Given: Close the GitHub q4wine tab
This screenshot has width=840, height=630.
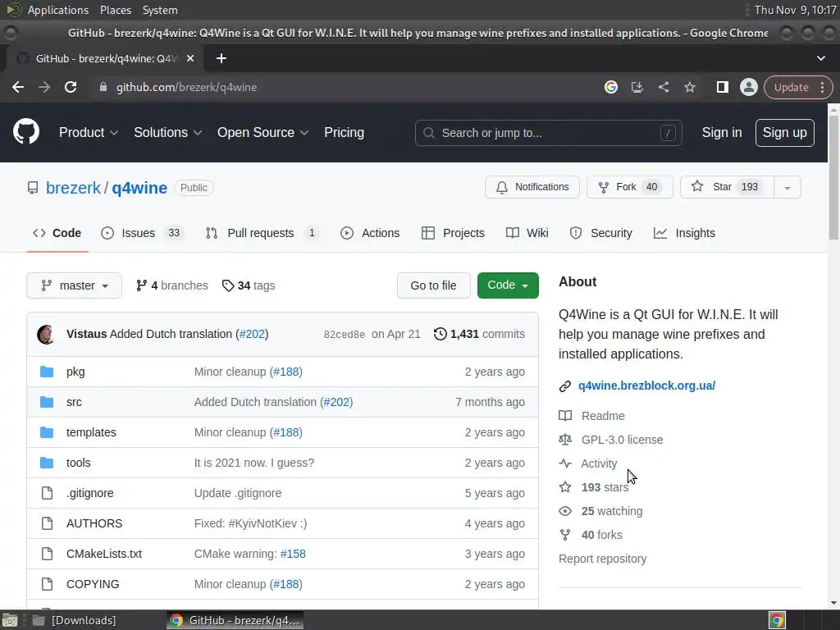Looking at the screenshot, I should [190, 58].
